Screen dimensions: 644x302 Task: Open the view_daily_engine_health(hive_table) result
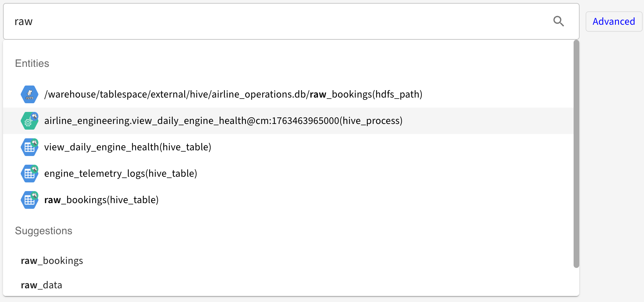coord(127,147)
